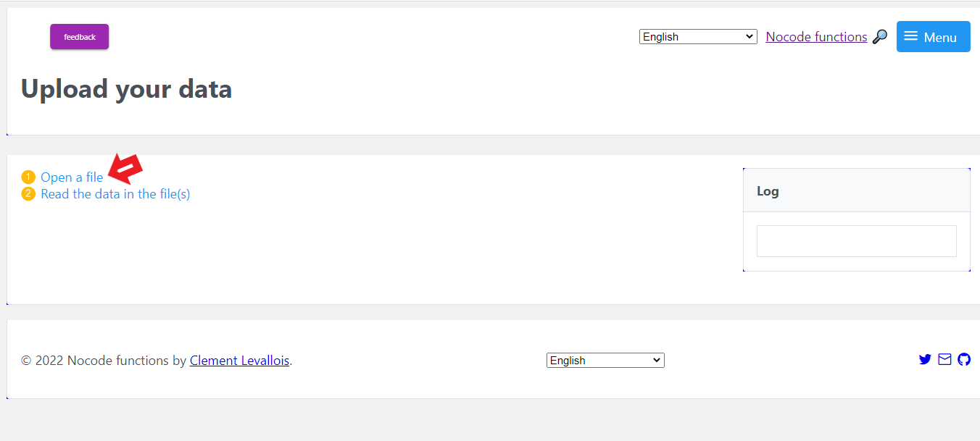This screenshot has width=980, height=441.
Task: Click the Open a file step link
Action: click(72, 177)
